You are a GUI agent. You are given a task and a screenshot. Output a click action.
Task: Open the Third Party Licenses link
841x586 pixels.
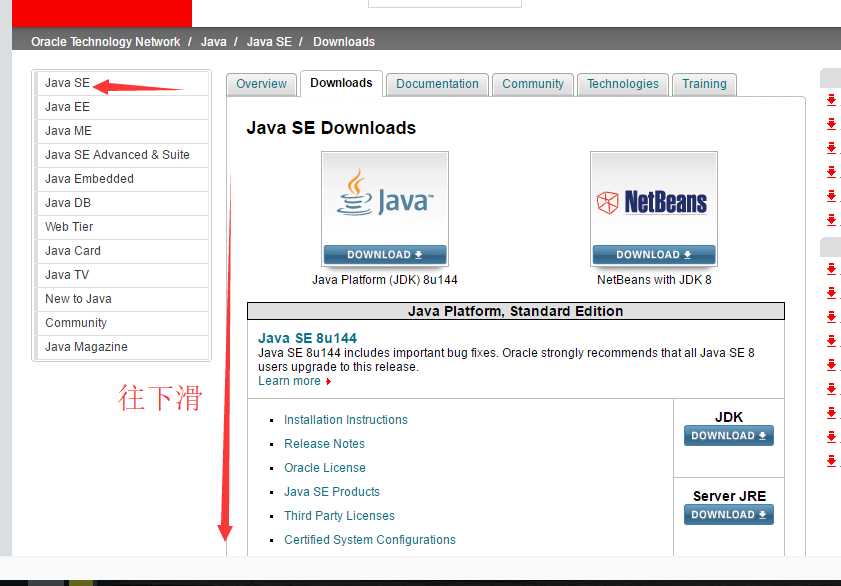[x=339, y=516]
